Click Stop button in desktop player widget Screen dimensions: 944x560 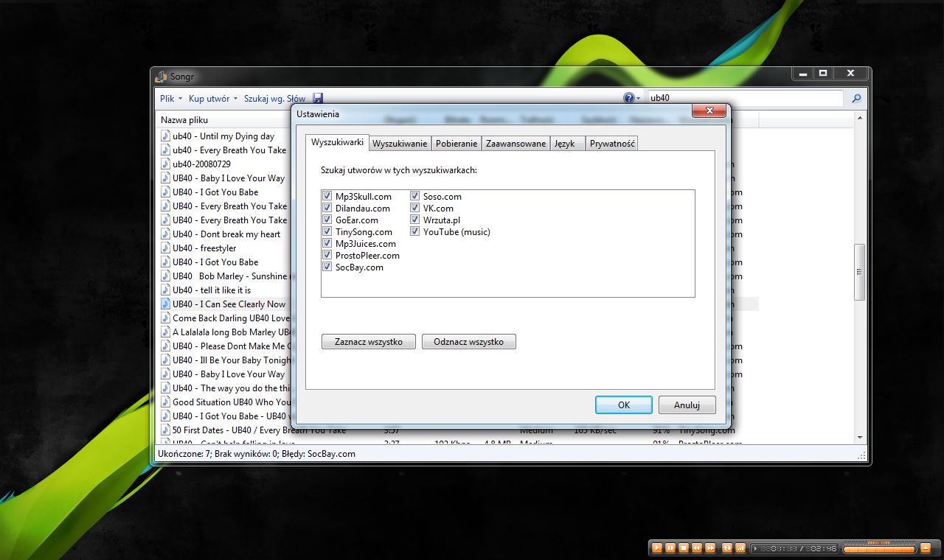click(684, 548)
